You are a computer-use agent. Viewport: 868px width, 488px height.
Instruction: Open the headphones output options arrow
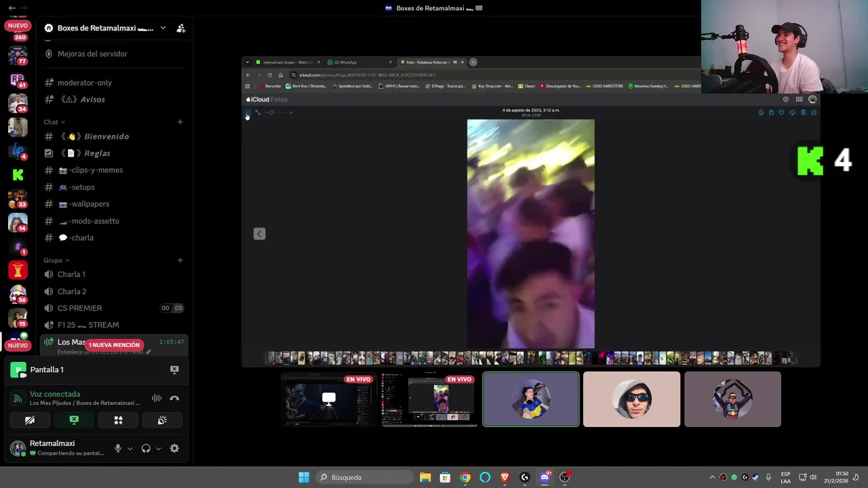[x=158, y=449]
